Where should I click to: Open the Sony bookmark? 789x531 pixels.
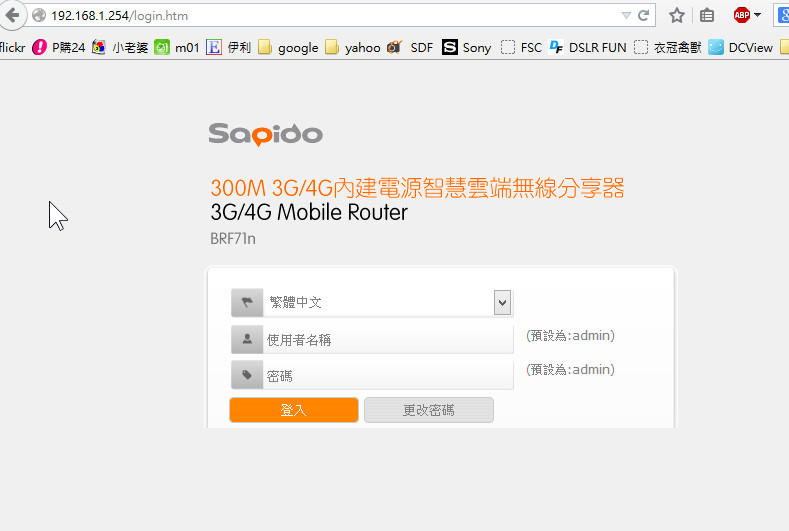(466, 48)
